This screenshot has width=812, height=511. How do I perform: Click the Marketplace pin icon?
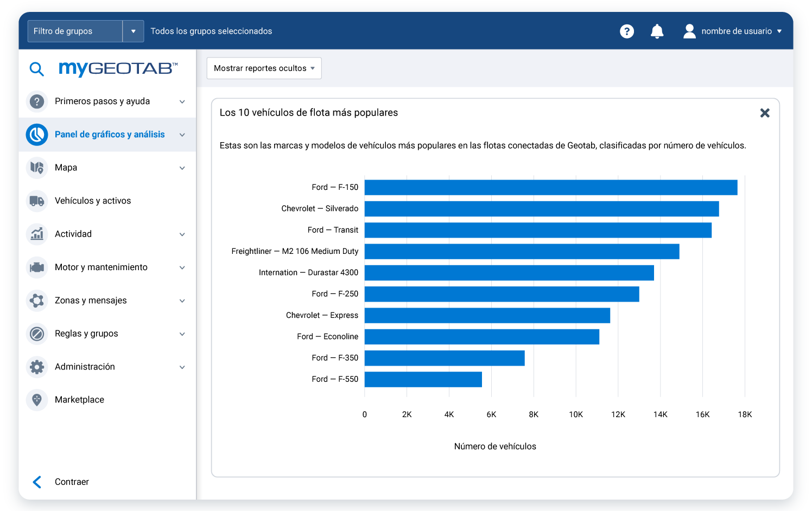[37, 400]
